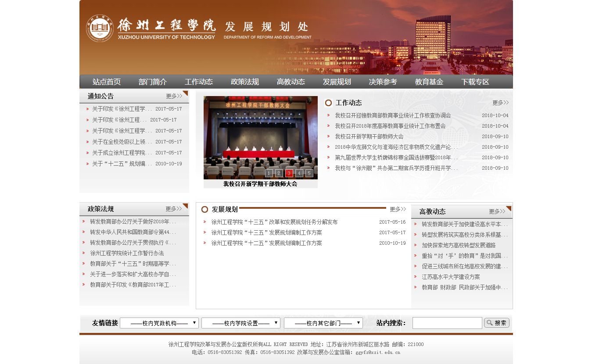Screen dimensions: 592x364
Task: Open 徐州工程学院“十三五”发展规划编制工作方案
Action: point(266,232)
